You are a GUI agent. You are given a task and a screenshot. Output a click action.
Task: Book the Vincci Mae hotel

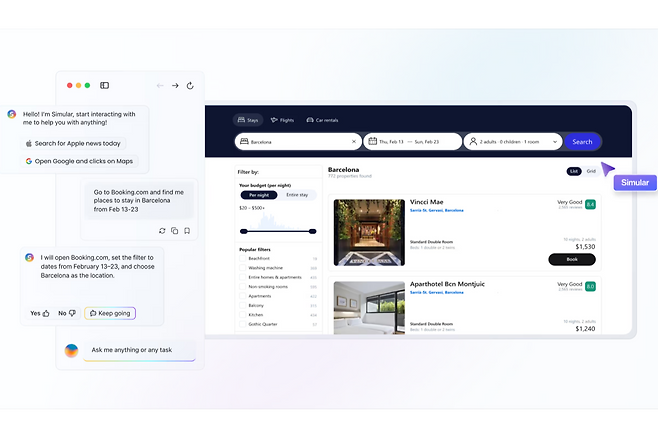pyautogui.click(x=572, y=259)
